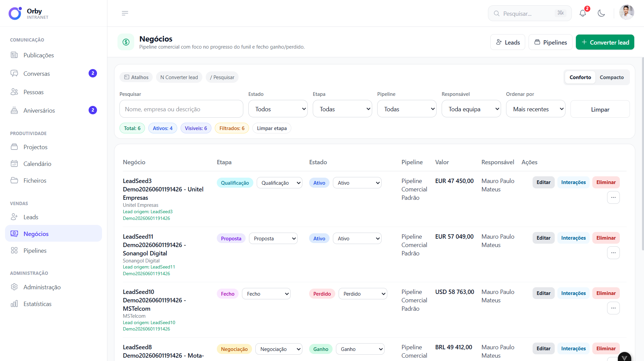Open Interações for LeadSeed8
Viewport: 644px width, 361px height.
point(573,349)
